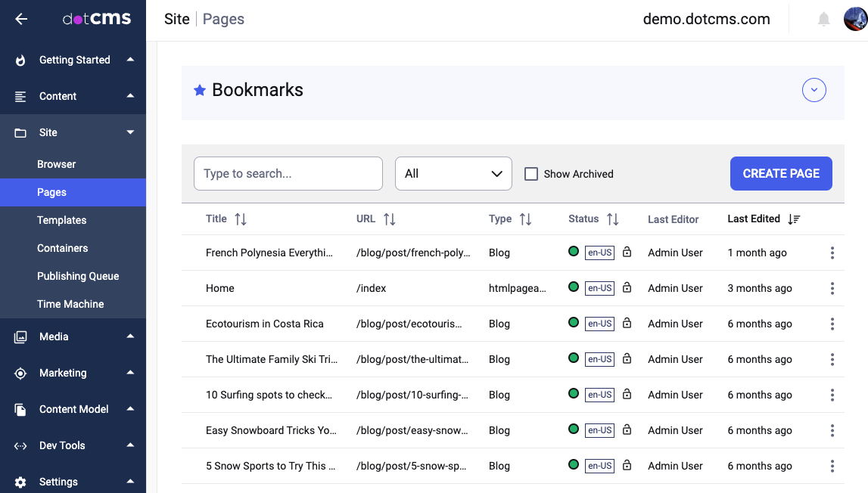Select Templates in the sidebar
Image resolution: width=868 pixels, height=493 pixels.
pos(61,220)
